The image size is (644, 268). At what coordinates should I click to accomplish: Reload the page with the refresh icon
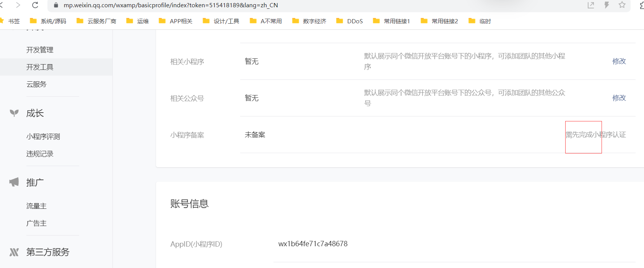pyautogui.click(x=35, y=5)
